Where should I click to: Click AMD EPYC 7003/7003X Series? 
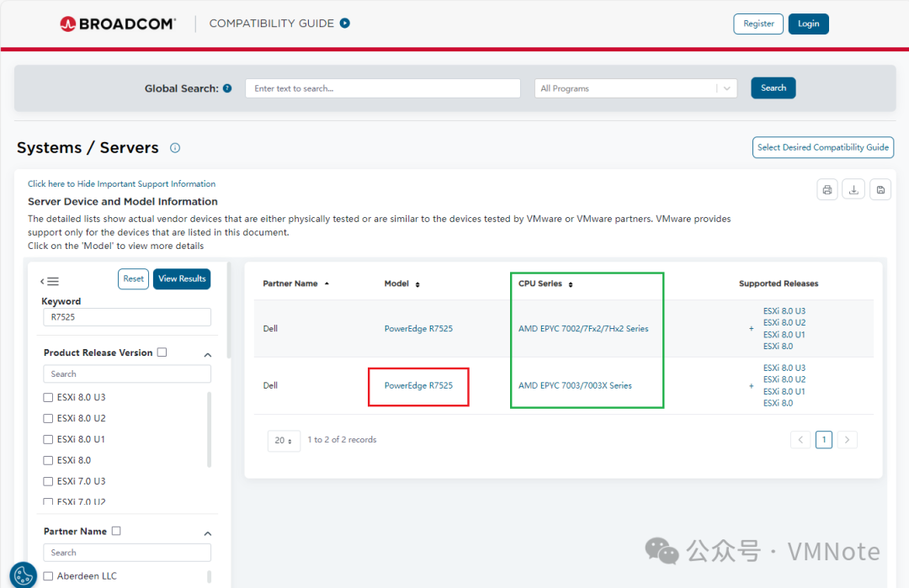coord(575,386)
